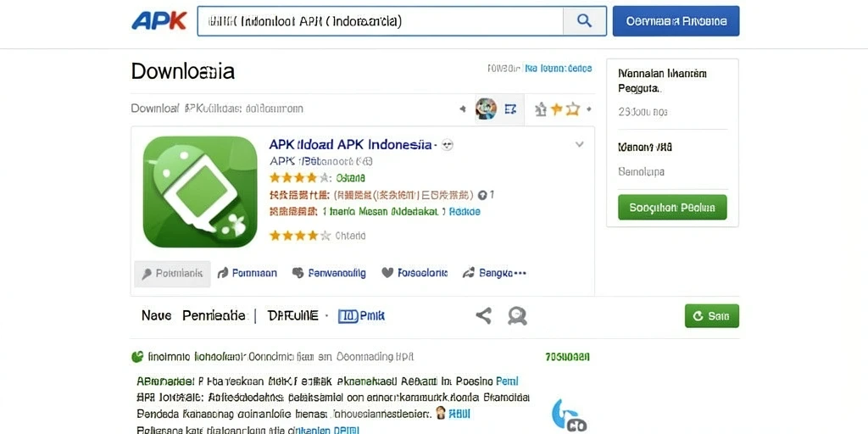Open the green Android app icon thumbnail

click(200, 192)
